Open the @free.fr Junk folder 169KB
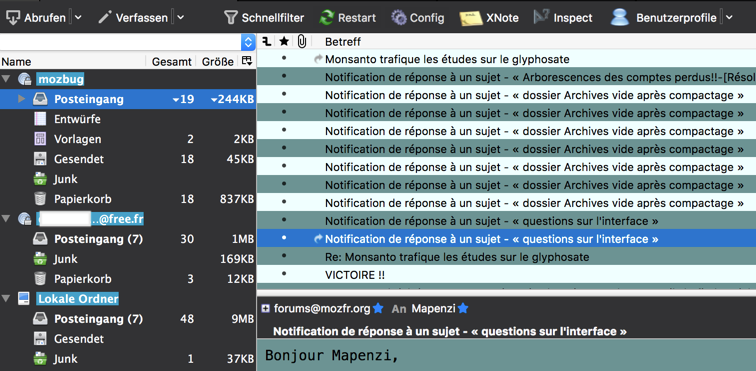The height and width of the screenshot is (371, 756). tap(128, 259)
